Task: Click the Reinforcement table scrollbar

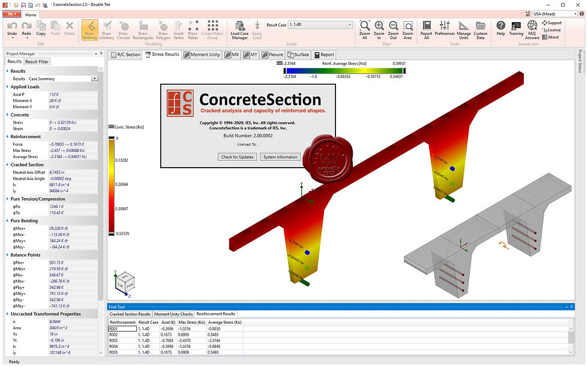Action: pos(571,340)
